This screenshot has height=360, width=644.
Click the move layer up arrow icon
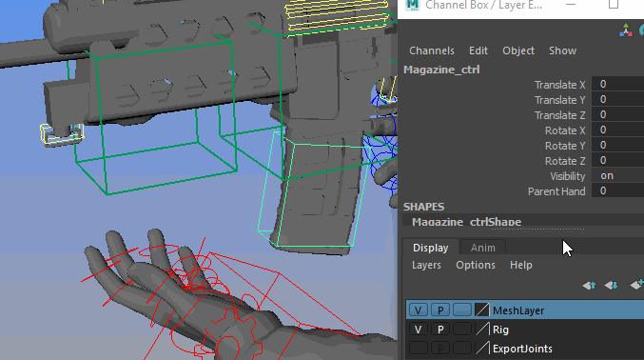click(589, 285)
